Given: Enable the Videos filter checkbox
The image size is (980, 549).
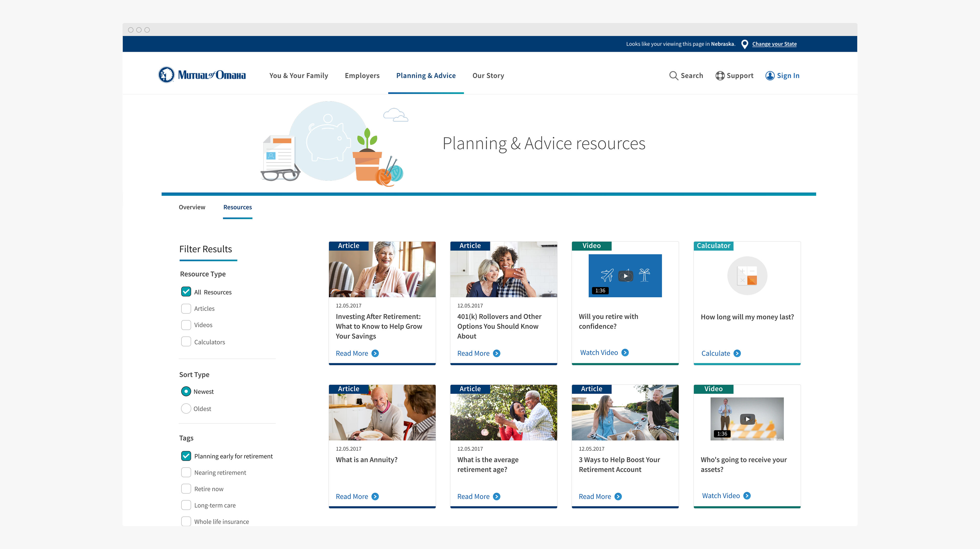Looking at the screenshot, I should pyautogui.click(x=186, y=325).
